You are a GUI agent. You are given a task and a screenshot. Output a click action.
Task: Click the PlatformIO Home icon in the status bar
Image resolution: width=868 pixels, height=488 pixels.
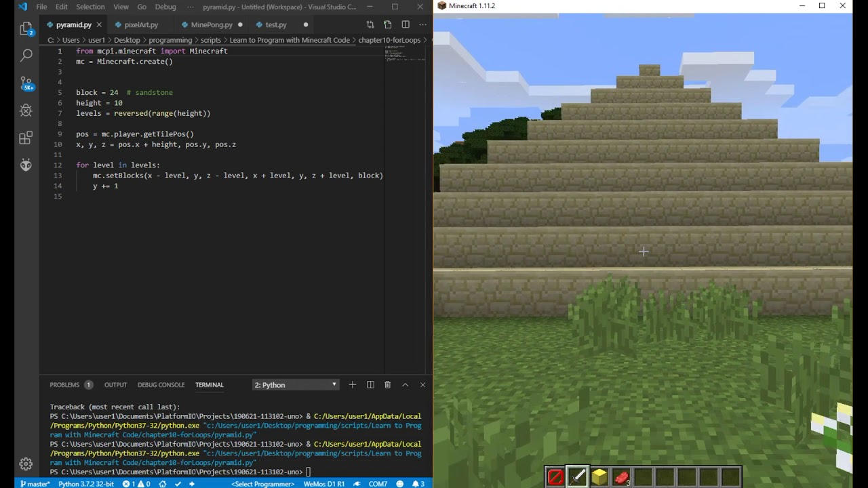click(x=163, y=484)
